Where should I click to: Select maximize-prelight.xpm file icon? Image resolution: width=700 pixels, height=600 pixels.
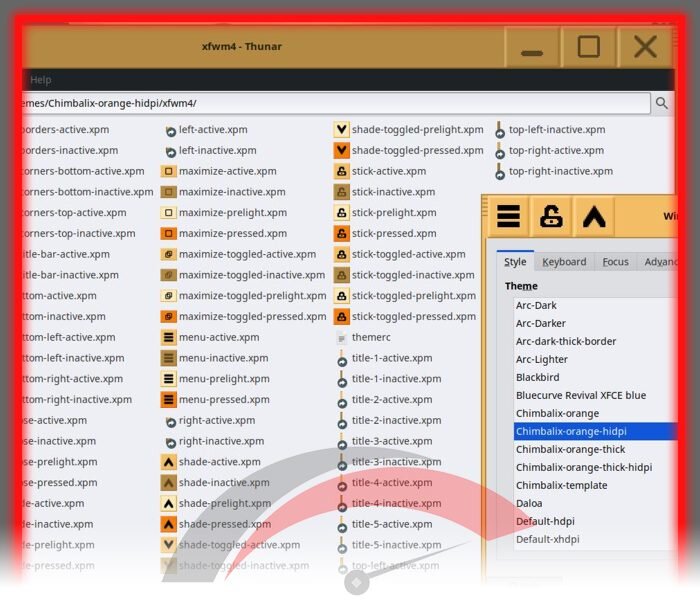point(169,213)
